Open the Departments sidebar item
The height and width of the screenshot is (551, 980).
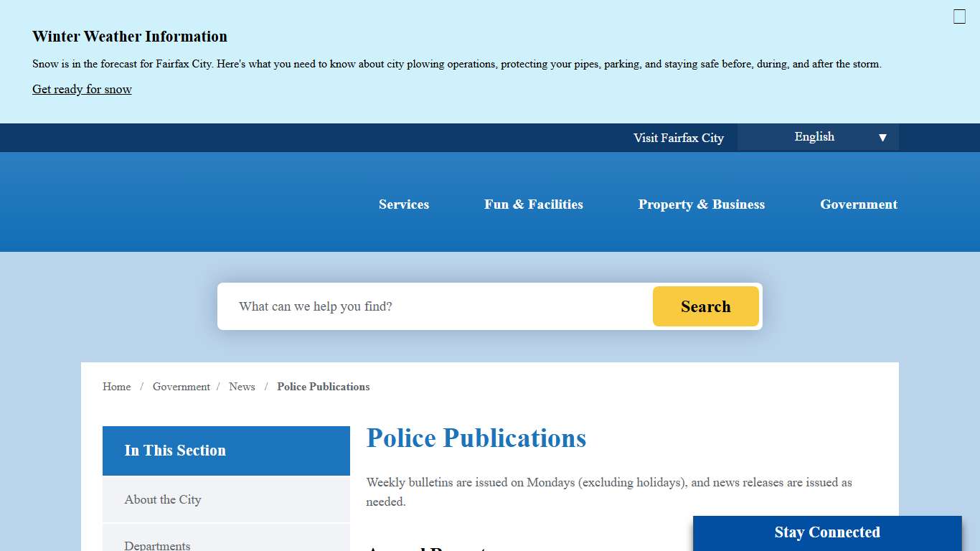(158, 544)
